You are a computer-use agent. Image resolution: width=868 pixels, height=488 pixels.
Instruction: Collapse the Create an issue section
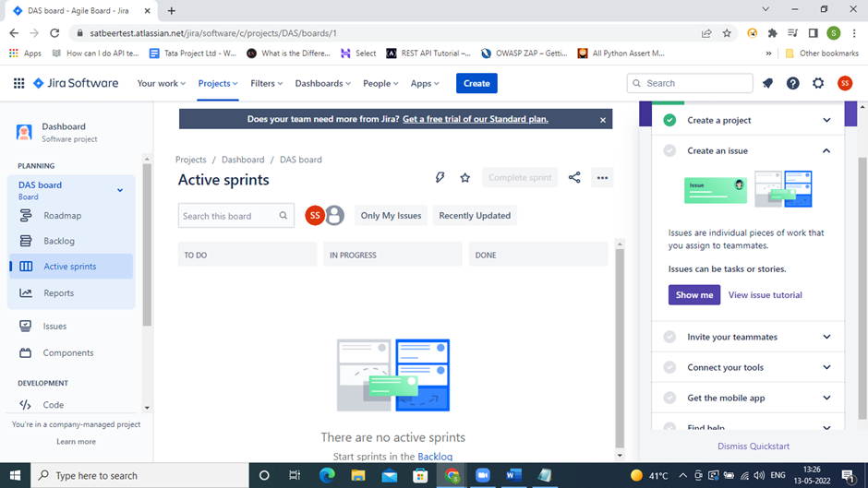[x=826, y=150]
